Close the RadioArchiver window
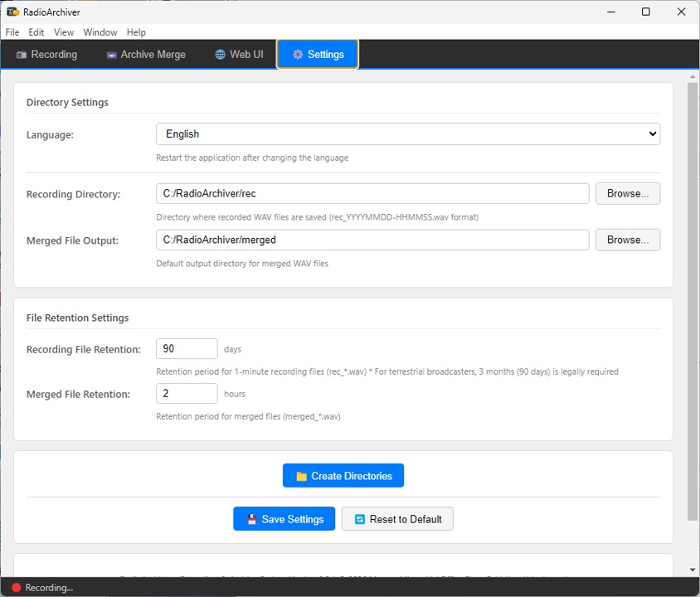The width and height of the screenshot is (700, 597). point(681,12)
